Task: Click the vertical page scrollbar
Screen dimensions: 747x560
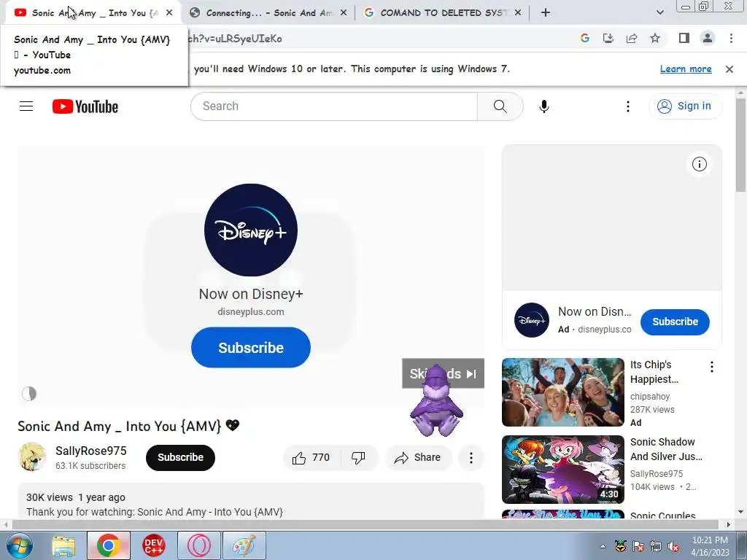Action: (740, 145)
